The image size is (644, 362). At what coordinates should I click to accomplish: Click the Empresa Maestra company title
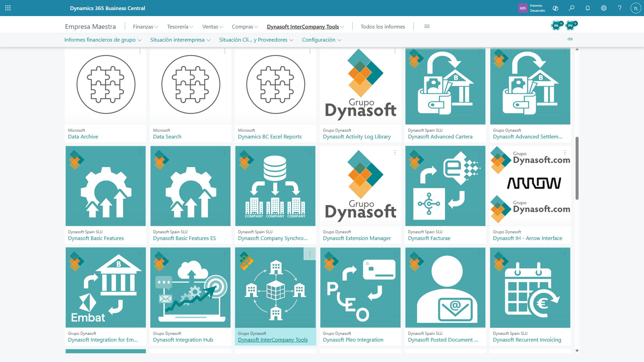tap(90, 26)
